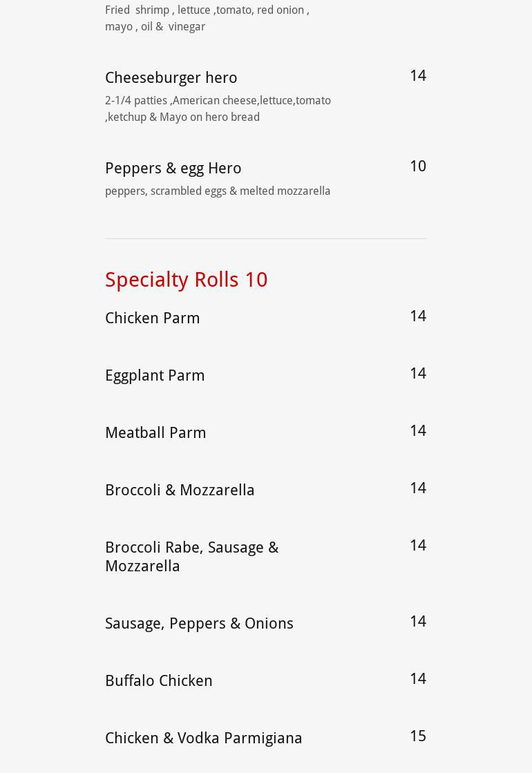Click the peppers, scrambled eggs description text
The height and width of the screenshot is (773, 532).
(x=217, y=191)
